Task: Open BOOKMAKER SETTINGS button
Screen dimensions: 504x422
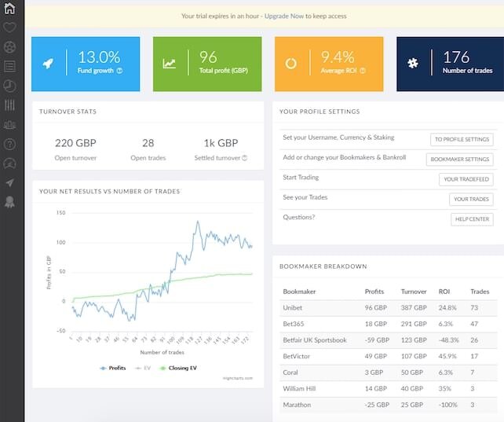Action: (459, 160)
